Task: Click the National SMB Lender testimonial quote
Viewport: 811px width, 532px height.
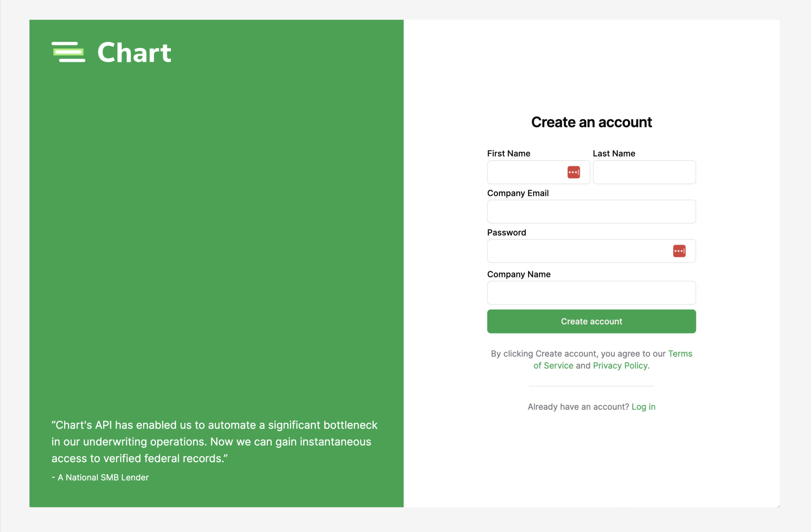Action: pos(214,442)
